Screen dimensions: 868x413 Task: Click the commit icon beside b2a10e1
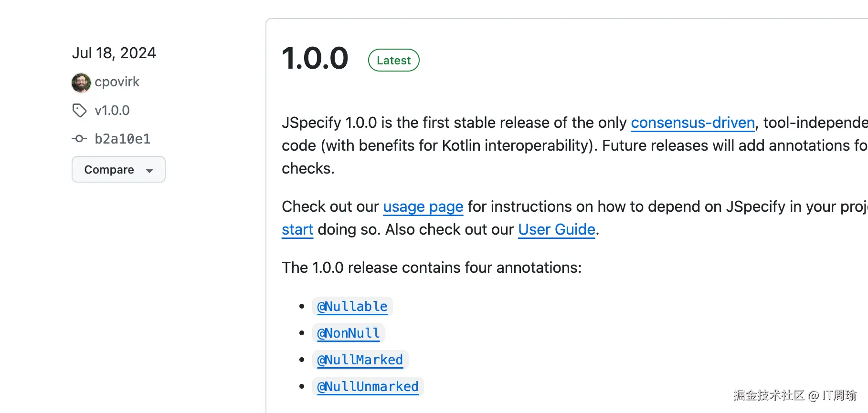(x=79, y=139)
